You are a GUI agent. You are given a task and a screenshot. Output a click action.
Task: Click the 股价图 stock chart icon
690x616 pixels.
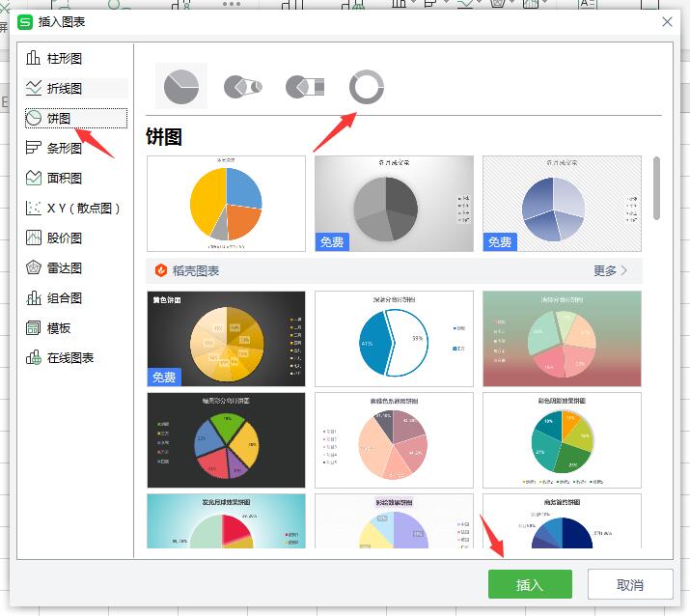[x=34, y=238]
